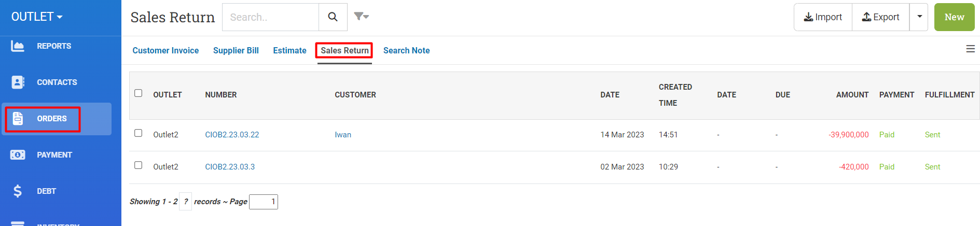Show total records count question mark
Screen dimensions: 980x226
pos(186,202)
